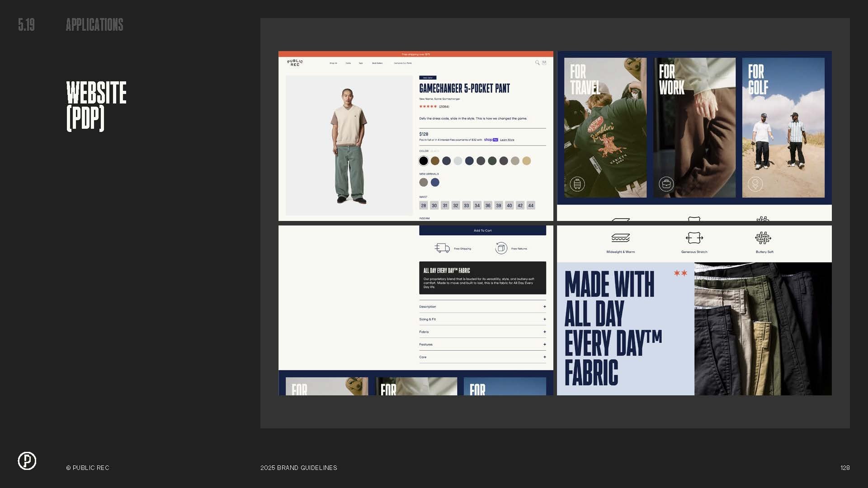Click the $128 price
868x488 pixels.
coord(424,134)
